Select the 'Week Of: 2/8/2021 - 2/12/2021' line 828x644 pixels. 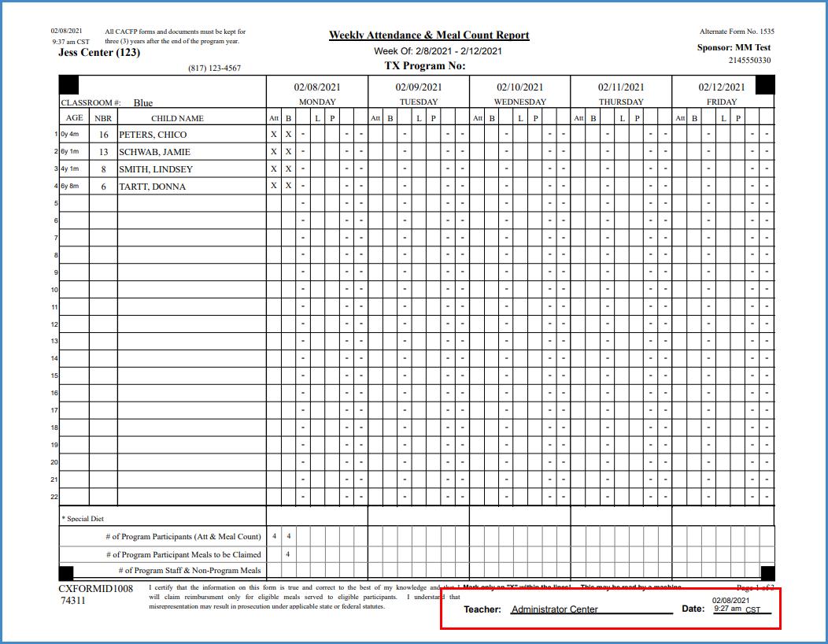(438, 51)
